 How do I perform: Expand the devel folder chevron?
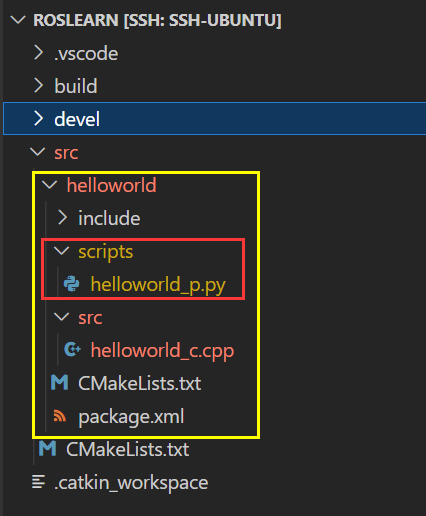(x=39, y=119)
